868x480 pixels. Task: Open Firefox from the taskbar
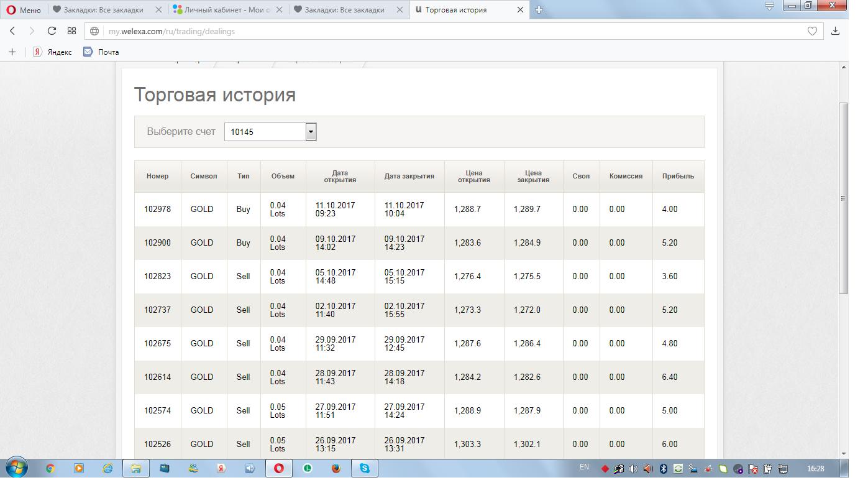336,468
